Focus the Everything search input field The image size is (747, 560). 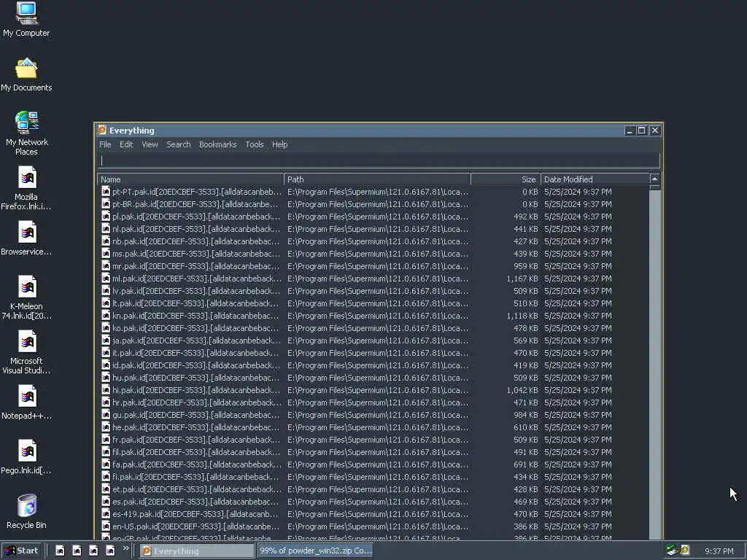pyautogui.click(x=379, y=160)
